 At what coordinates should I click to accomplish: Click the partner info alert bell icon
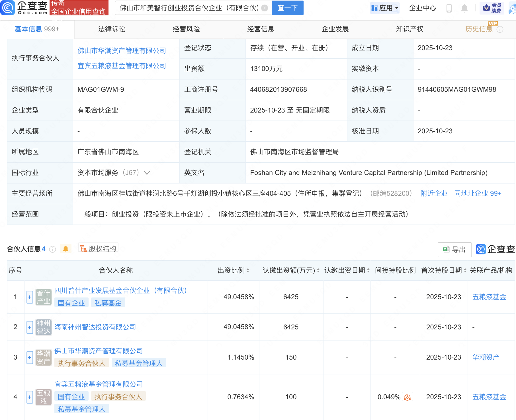[x=65, y=249]
